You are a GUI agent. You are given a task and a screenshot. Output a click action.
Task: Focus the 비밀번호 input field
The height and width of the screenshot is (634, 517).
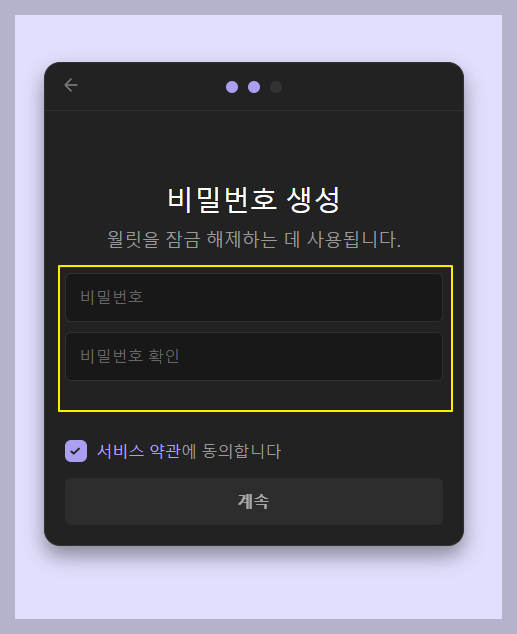click(254, 298)
